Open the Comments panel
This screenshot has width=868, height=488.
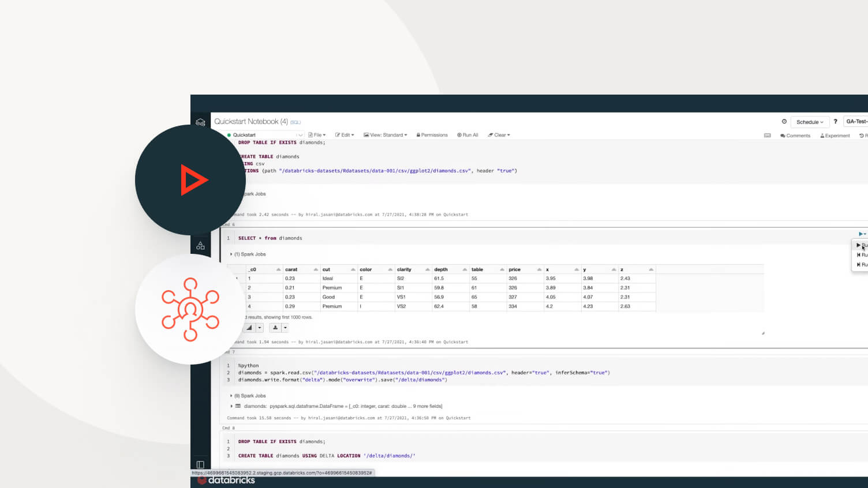(x=795, y=136)
